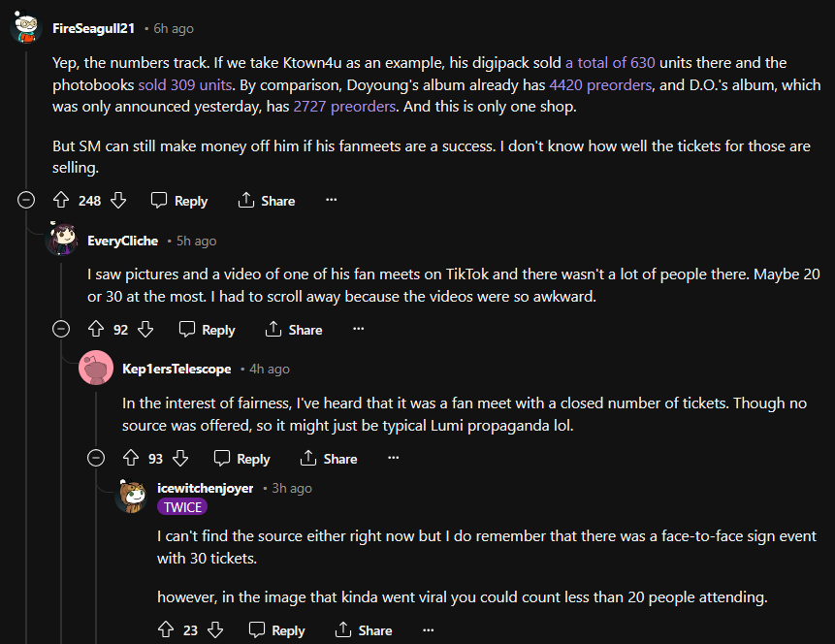The width and height of the screenshot is (835, 644).
Task: Reply to EveryCliche's comment
Action: tap(207, 330)
